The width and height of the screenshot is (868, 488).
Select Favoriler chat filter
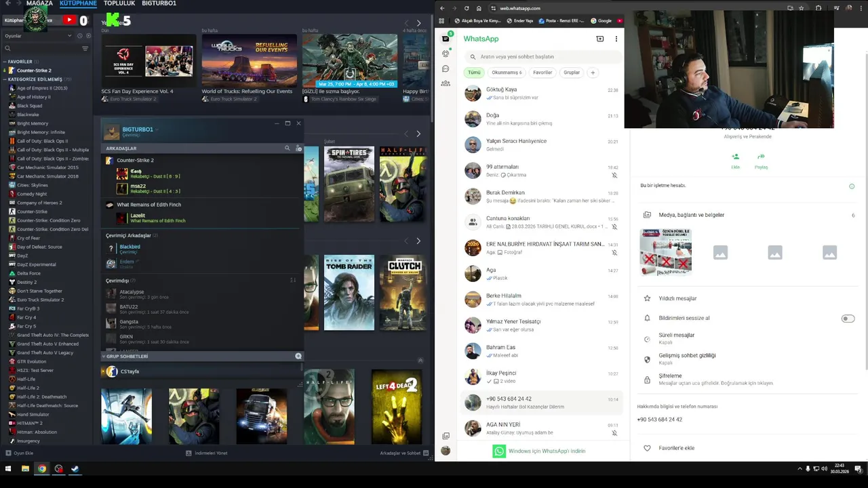(x=542, y=73)
